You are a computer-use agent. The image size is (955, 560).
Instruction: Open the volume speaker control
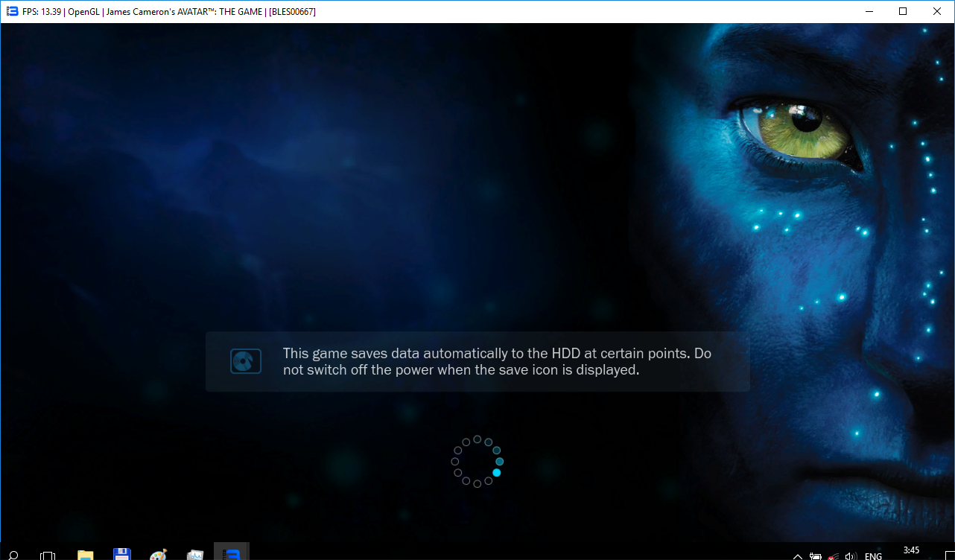click(851, 556)
